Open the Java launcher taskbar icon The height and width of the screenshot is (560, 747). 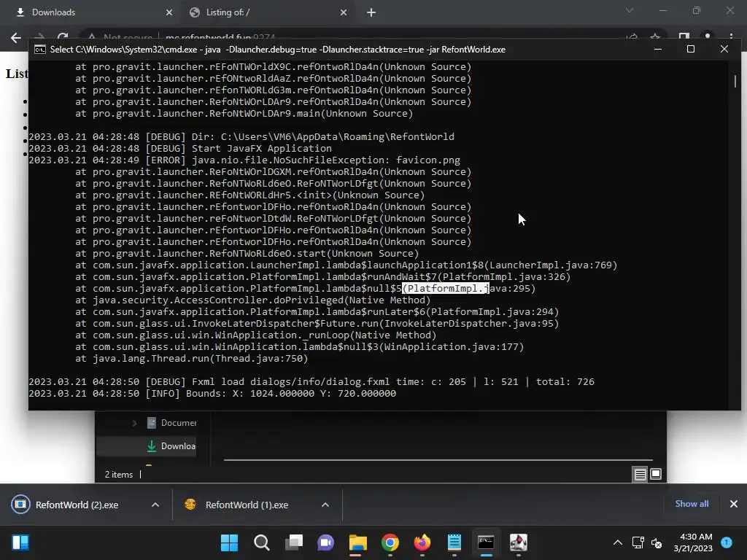coord(519,542)
